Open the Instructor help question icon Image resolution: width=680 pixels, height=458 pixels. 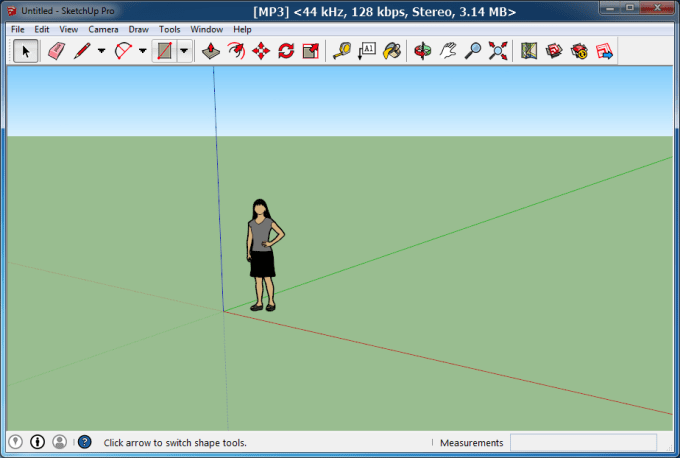tap(85, 442)
